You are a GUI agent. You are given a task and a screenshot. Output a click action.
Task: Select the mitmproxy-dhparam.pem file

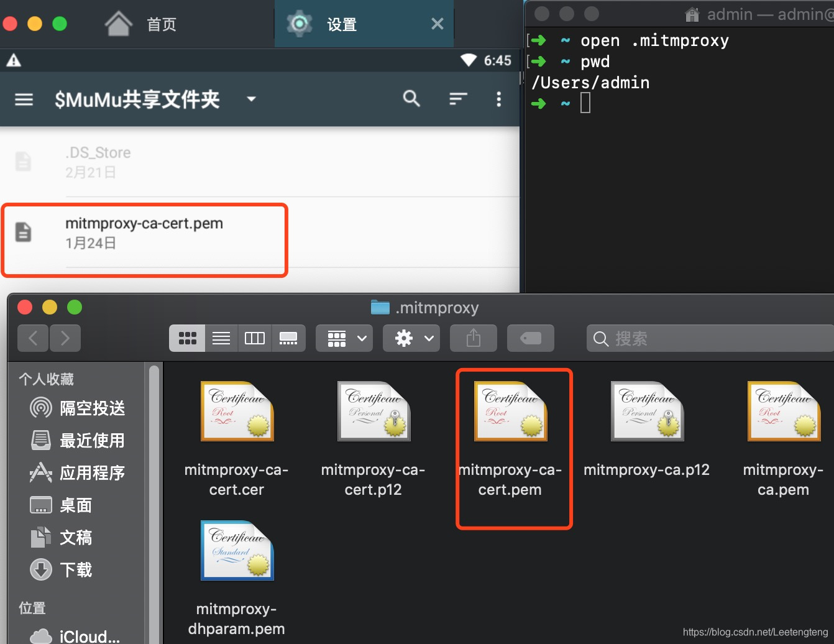(x=237, y=578)
